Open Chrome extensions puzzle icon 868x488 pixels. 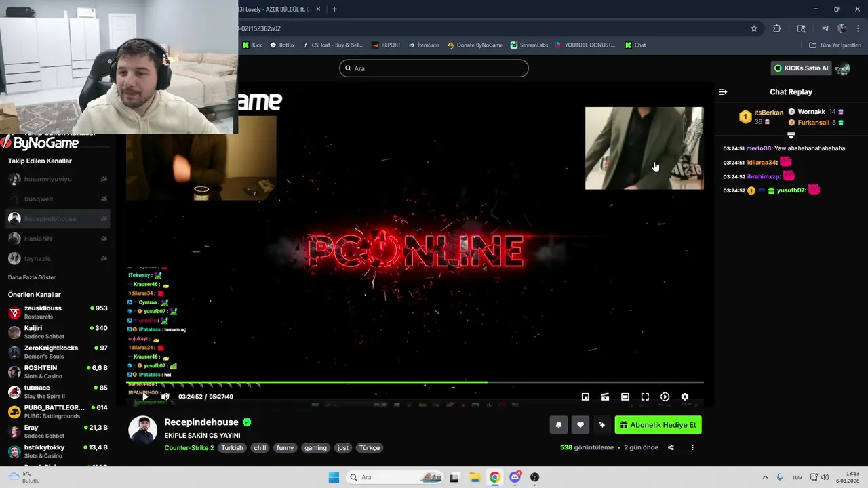click(776, 28)
